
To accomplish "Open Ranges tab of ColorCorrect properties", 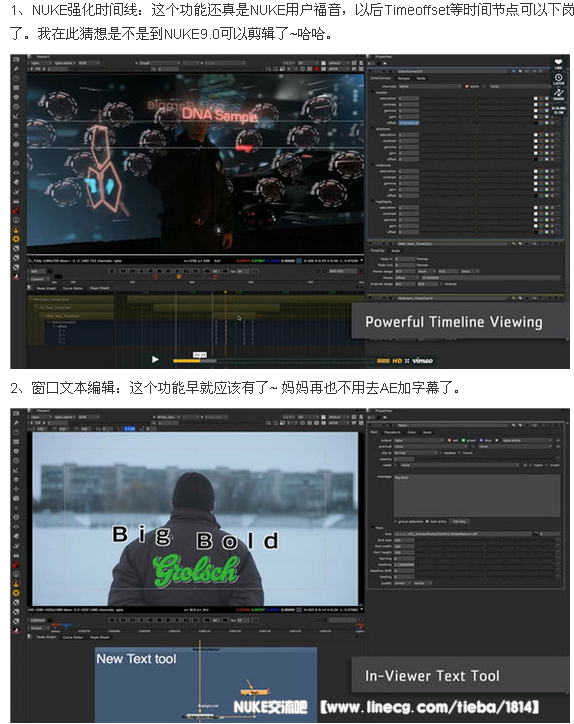I will 404,78.
